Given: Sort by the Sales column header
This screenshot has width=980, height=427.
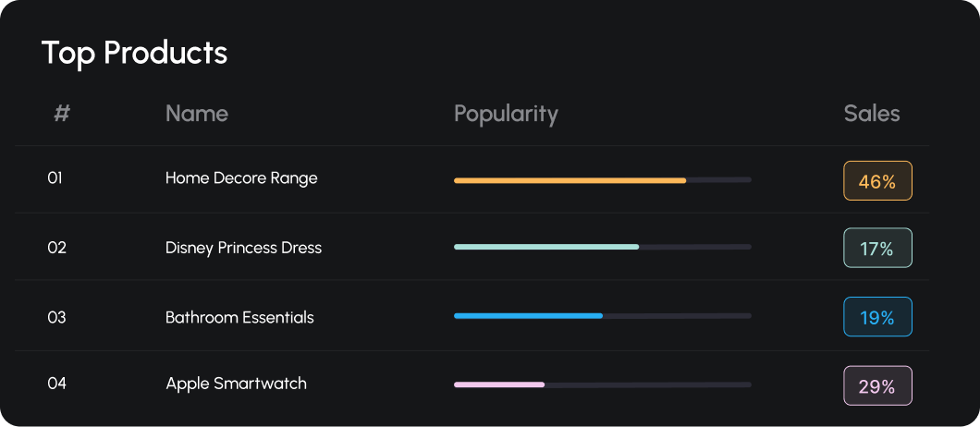Looking at the screenshot, I should (x=872, y=114).
